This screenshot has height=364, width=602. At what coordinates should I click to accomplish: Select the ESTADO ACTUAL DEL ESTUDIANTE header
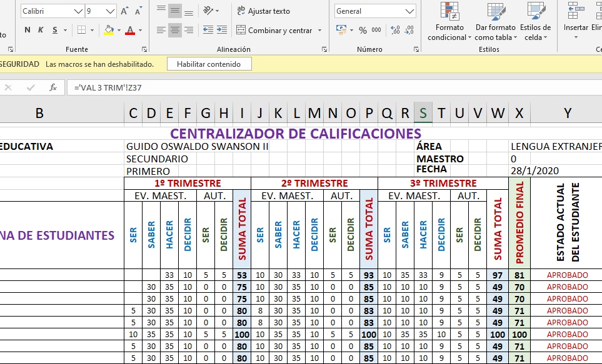[x=567, y=223]
